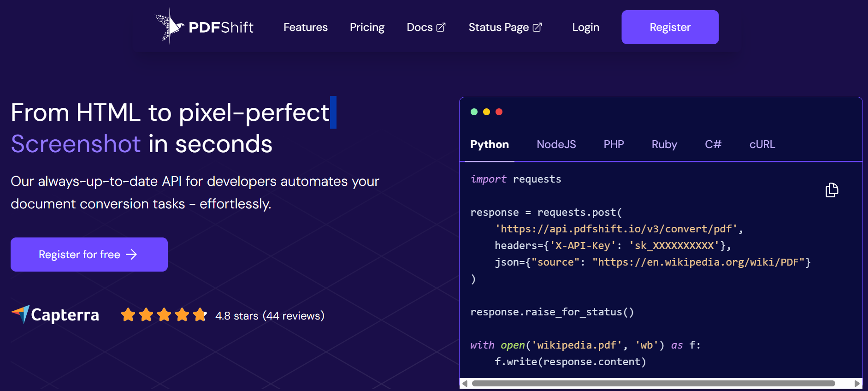Click the red window dot
The width and height of the screenshot is (868, 391).
pyautogui.click(x=499, y=112)
